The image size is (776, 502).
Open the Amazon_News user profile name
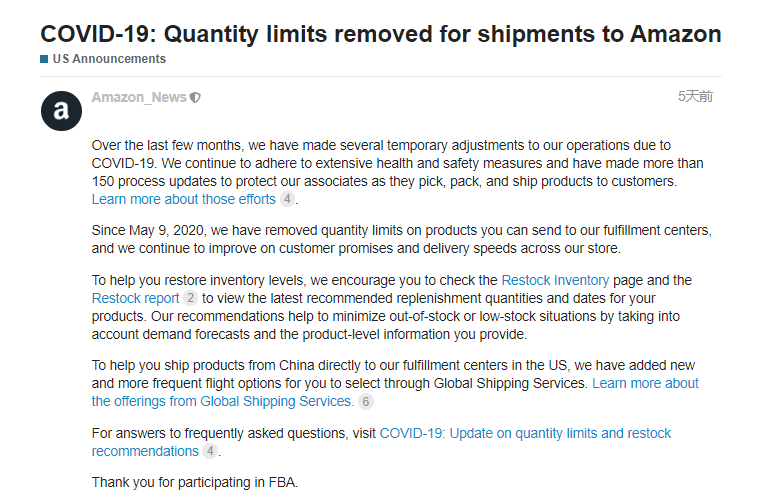click(x=139, y=97)
